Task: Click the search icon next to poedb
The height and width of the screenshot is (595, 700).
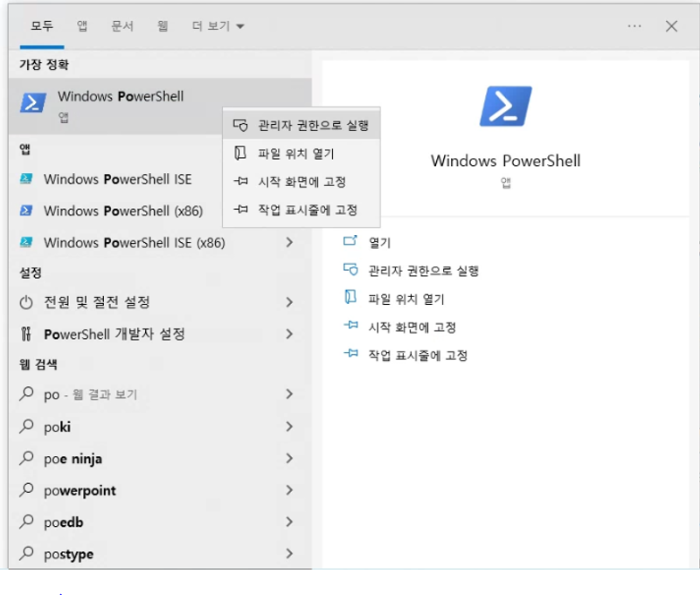Action: pyautogui.click(x=27, y=522)
